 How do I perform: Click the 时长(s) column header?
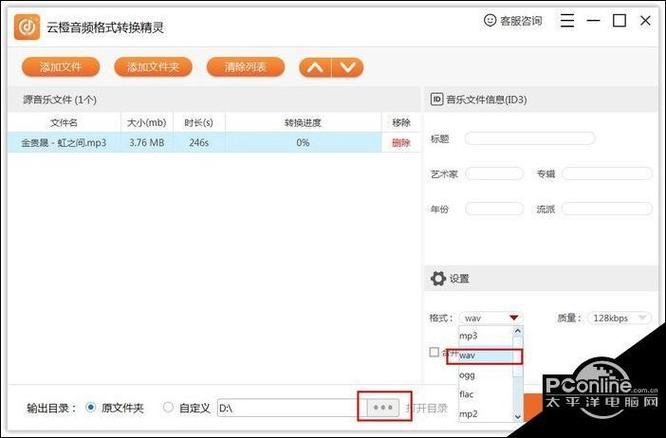(x=199, y=123)
